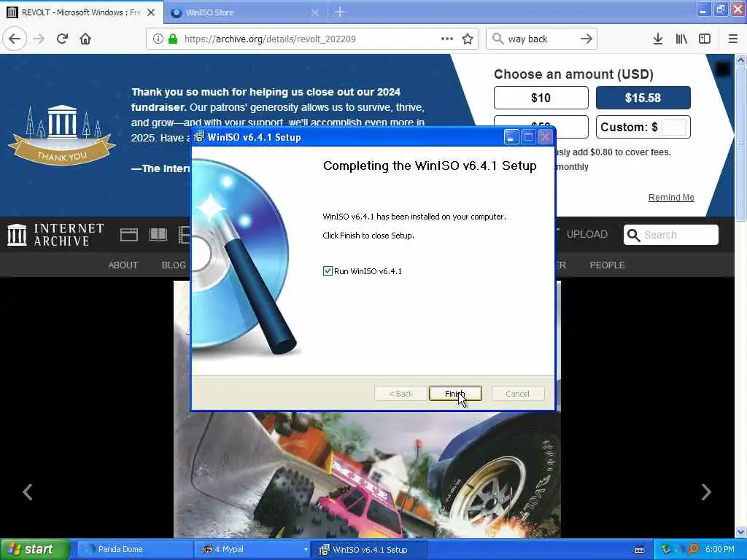Click the system tray search magnifier icon
Image resolution: width=747 pixels, height=560 pixels.
click(x=694, y=549)
